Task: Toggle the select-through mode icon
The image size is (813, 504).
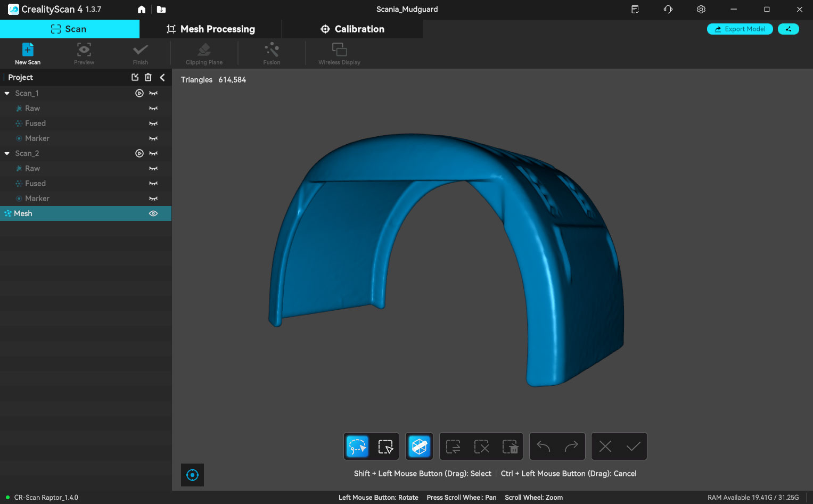Action: pyautogui.click(x=419, y=446)
